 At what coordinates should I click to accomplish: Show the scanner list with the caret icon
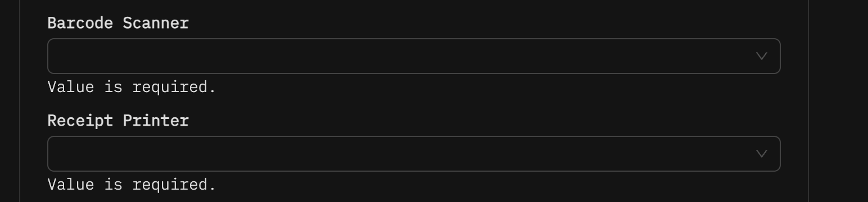tap(762, 56)
